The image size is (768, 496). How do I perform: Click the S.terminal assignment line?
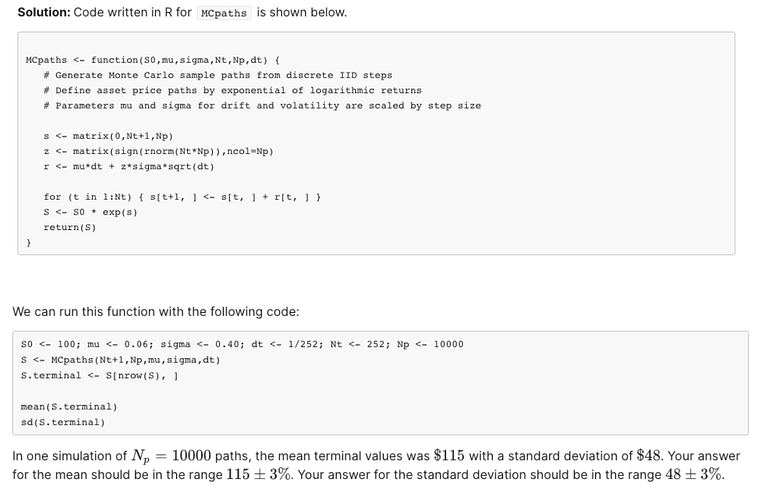point(99,375)
